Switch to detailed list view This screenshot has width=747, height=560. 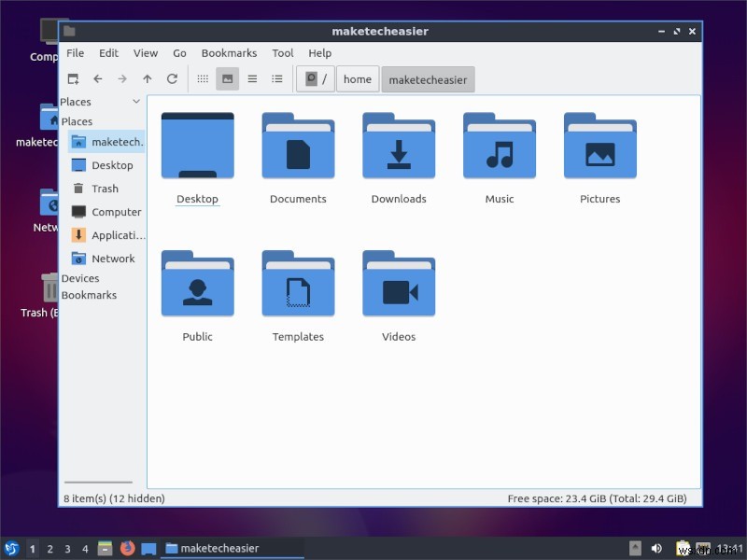point(276,78)
